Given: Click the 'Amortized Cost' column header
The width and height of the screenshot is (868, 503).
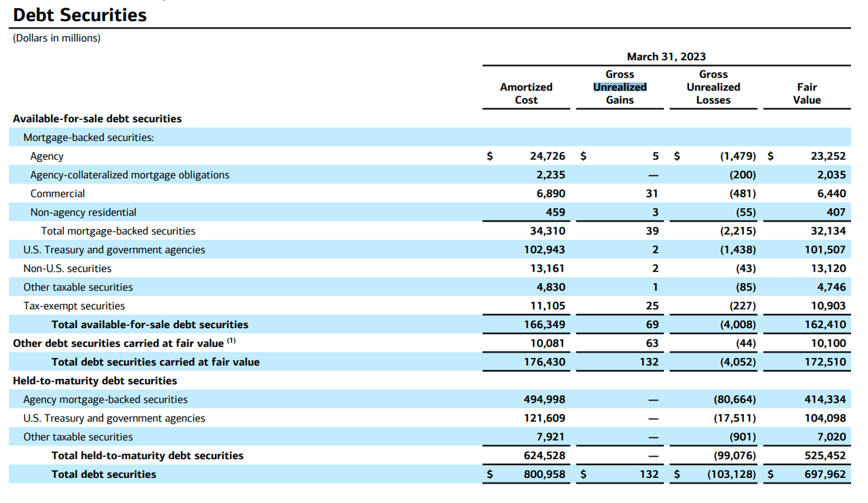Looking at the screenshot, I should (526, 94).
